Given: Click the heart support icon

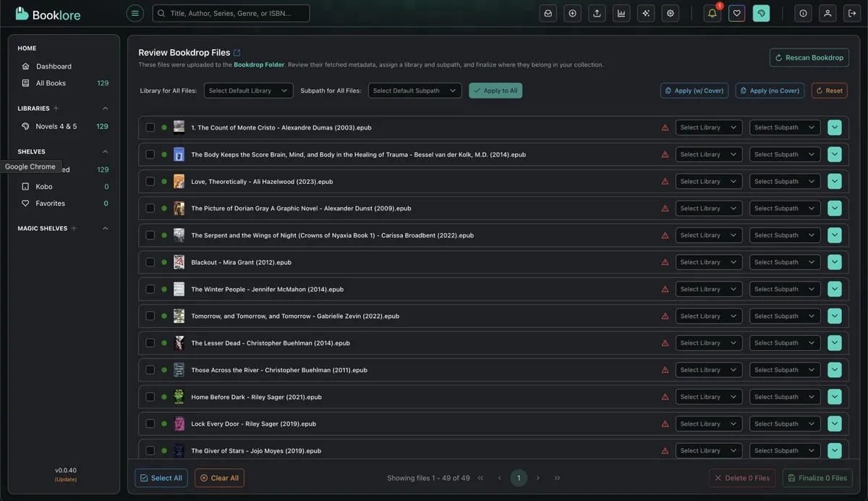Looking at the screenshot, I should [x=737, y=13].
